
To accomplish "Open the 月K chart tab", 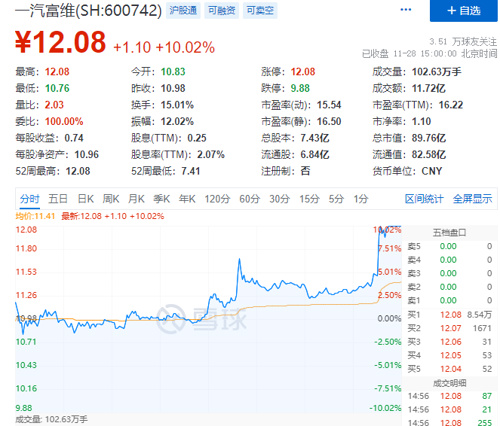I will click(136, 199).
